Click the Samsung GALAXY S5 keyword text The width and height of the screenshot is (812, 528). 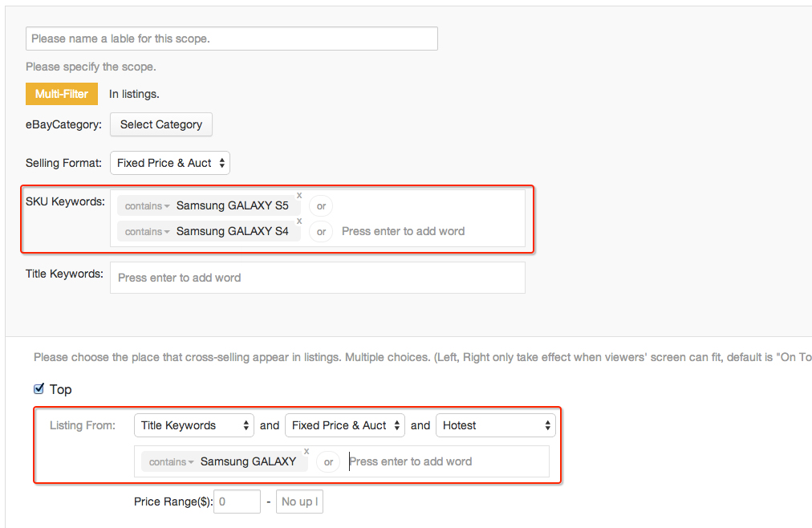coord(233,205)
